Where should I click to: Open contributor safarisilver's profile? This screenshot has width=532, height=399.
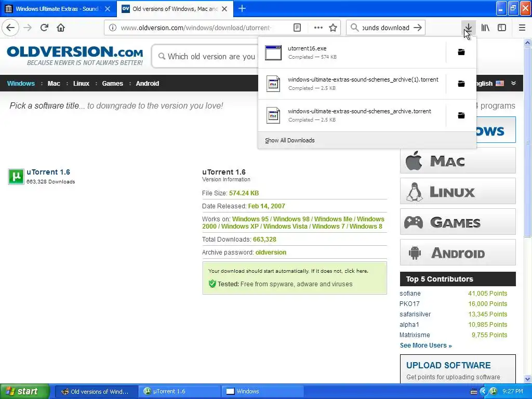click(x=415, y=314)
